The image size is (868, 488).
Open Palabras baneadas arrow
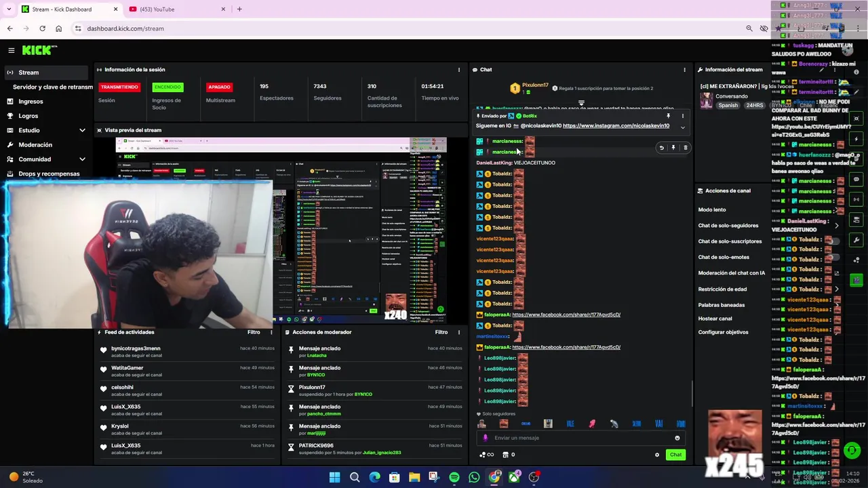point(836,305)
